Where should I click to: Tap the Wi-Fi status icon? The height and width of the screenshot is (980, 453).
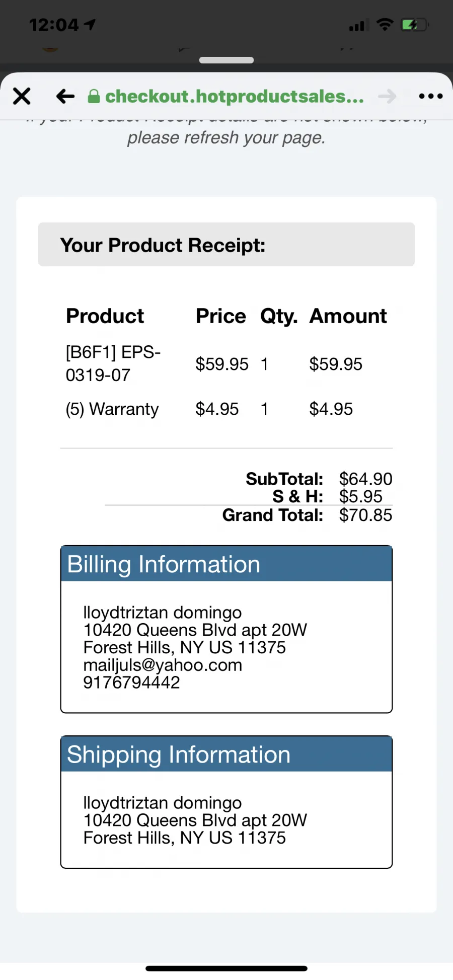[385, 24]
